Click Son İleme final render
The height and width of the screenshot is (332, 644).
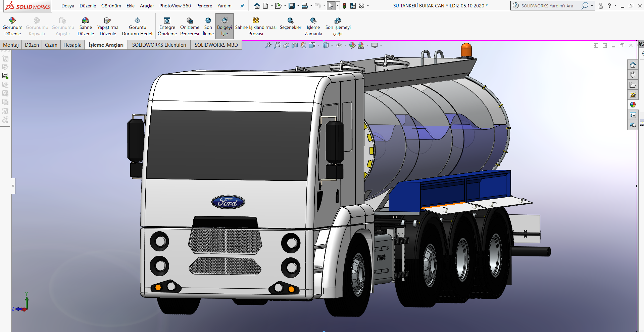[x=208, y=27]
